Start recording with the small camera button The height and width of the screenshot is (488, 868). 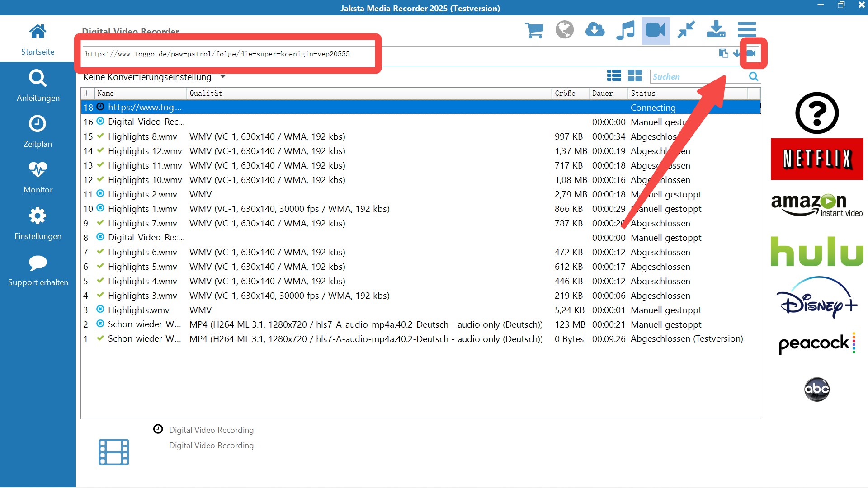click(x=751, y=53)
